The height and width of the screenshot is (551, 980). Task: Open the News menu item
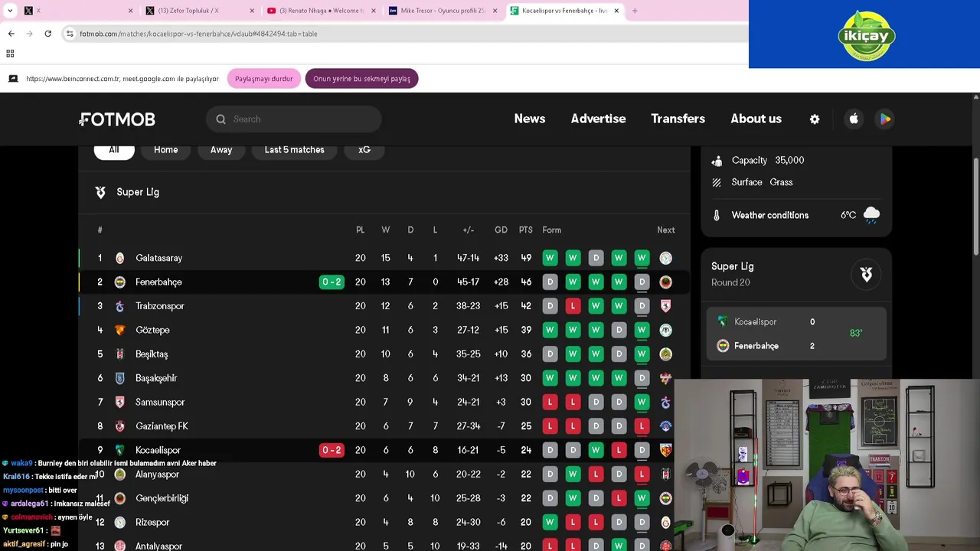click(530, 119)
